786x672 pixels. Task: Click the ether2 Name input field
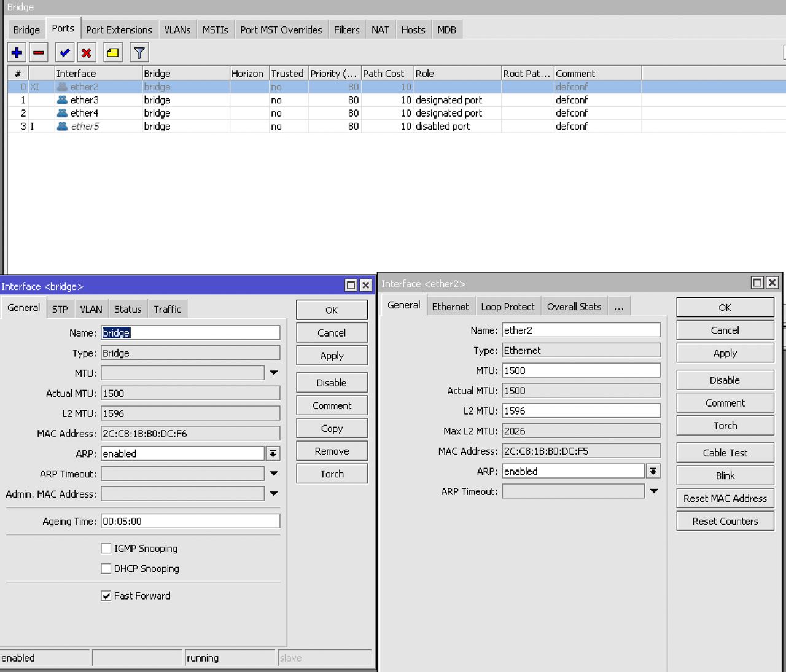[x=581, y=330]
